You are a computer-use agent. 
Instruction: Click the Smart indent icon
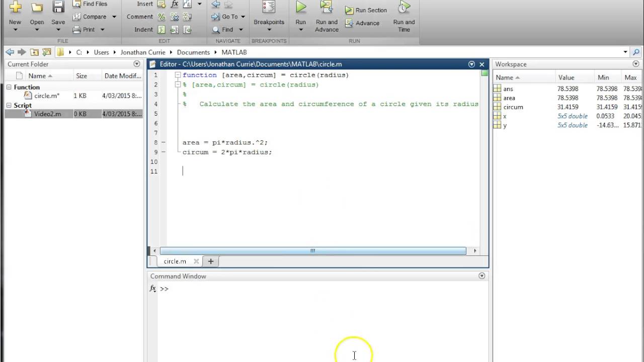162,30
